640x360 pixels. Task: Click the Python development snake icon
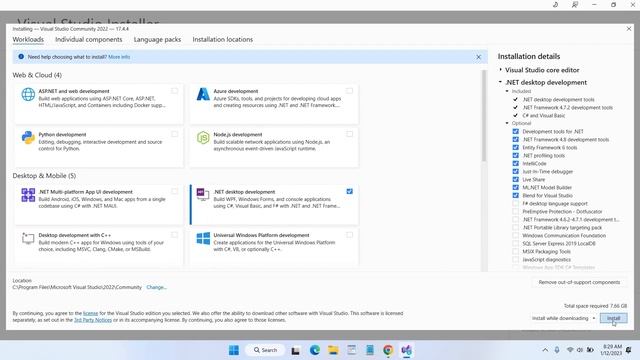[28, 138]
